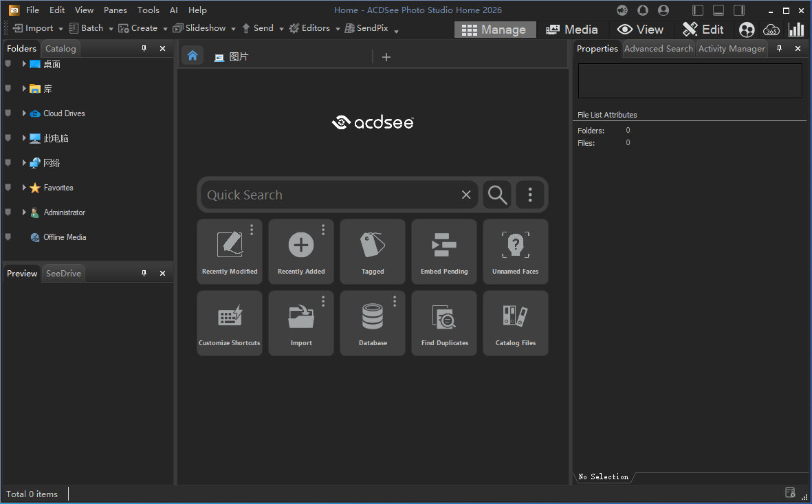Open the Catalog Files tile
Image resolution: width=812 pixels, height=504 pixels.
click(515, 323)
